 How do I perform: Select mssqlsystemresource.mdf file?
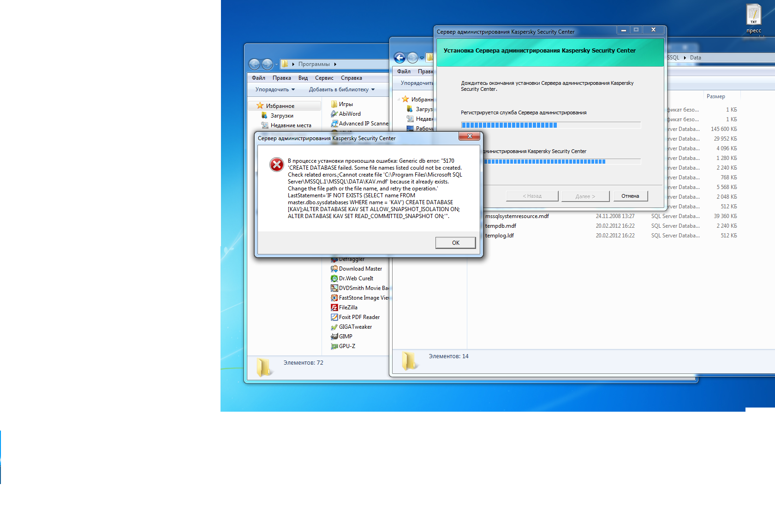pos(517,216)
